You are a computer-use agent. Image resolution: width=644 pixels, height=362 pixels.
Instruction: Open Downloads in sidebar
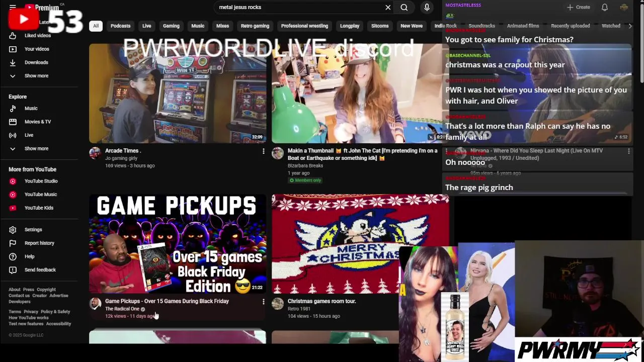point(36,62)
